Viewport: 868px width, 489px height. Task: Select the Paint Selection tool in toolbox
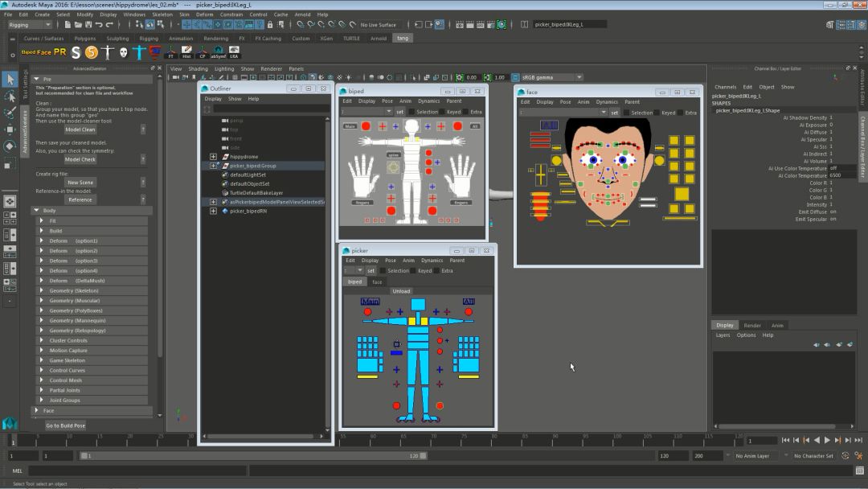10,113
